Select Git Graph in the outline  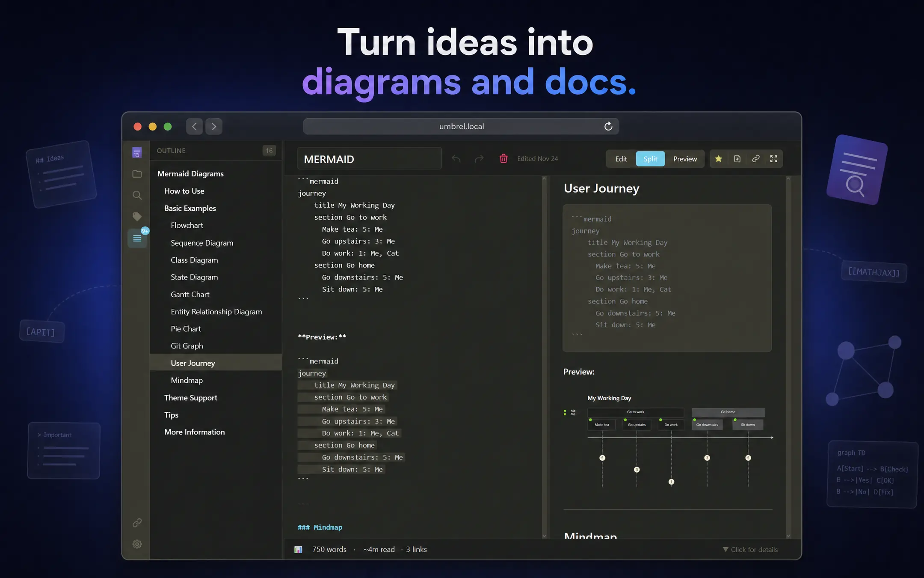(x=216, y=346)
